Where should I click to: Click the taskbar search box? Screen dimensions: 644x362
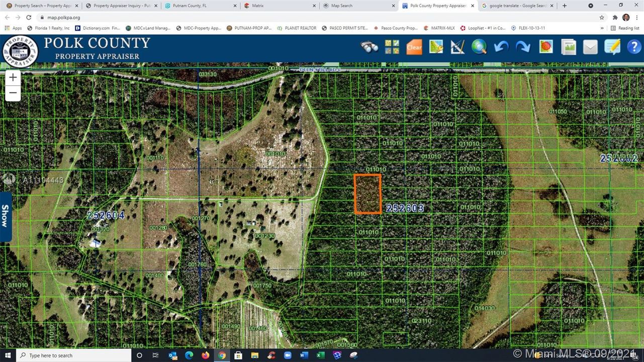[x=74, y=355]
